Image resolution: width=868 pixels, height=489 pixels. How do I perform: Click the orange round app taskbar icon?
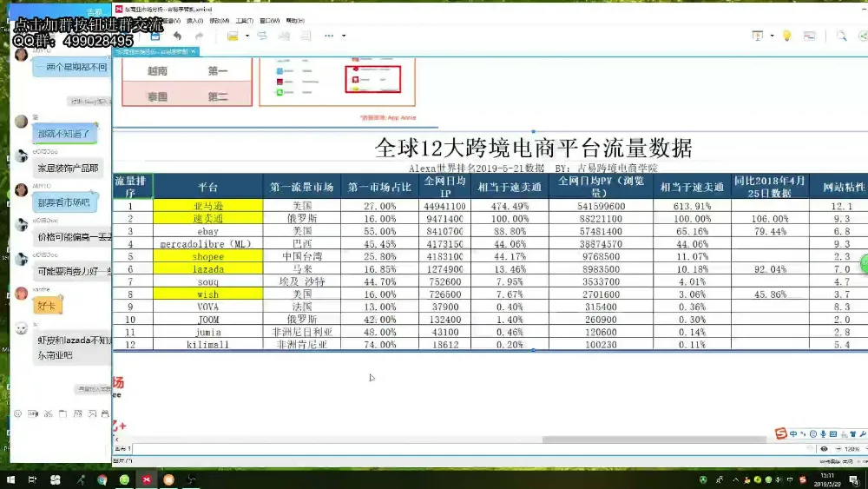tap(168, 479)
